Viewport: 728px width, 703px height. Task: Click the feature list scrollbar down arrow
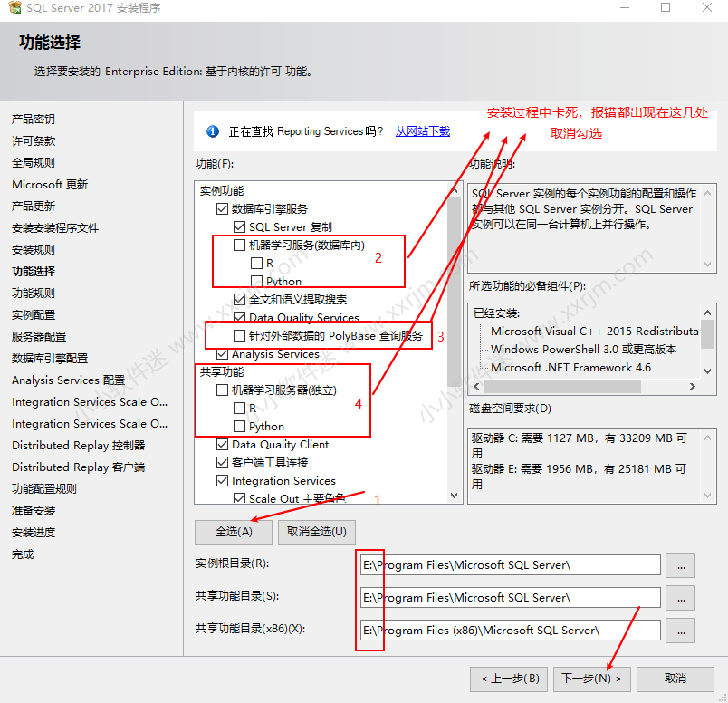point(455,496)
